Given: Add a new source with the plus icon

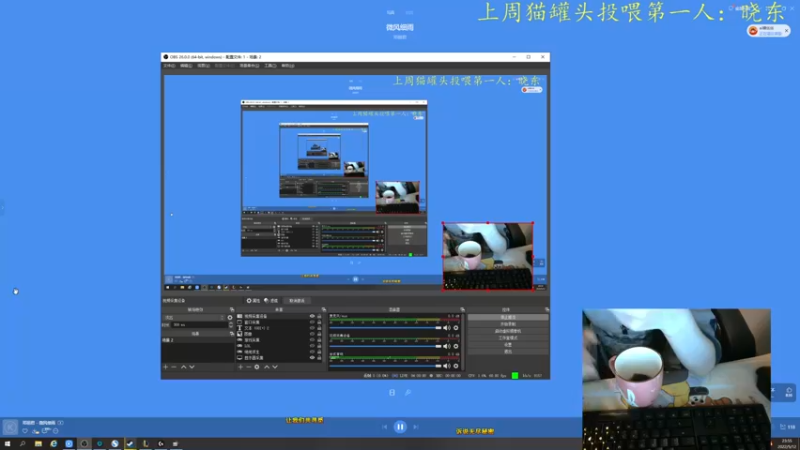Looking at the screenshot, I should 240,367.
